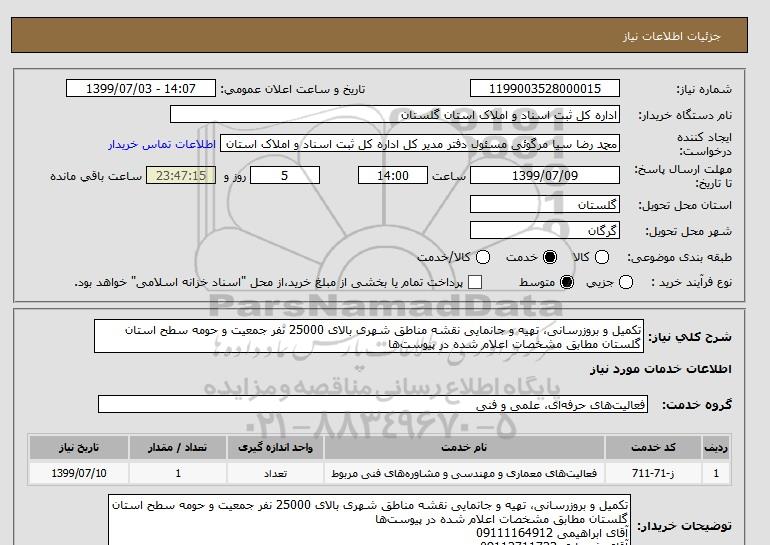Screen dimensions: 770x545
Task: Click the تاریخ نیاز column header
Action: pyautogui.click(x=79, y=447)
